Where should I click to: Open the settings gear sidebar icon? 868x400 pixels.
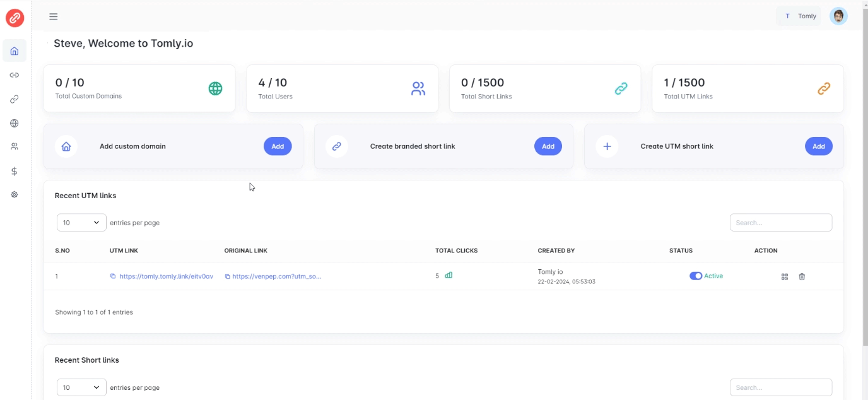[15, 194]
